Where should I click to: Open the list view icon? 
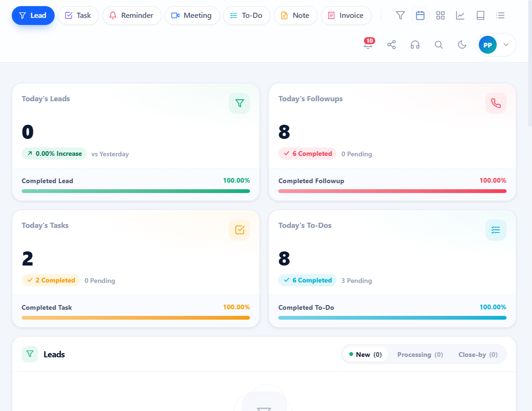tap(500, 15)
